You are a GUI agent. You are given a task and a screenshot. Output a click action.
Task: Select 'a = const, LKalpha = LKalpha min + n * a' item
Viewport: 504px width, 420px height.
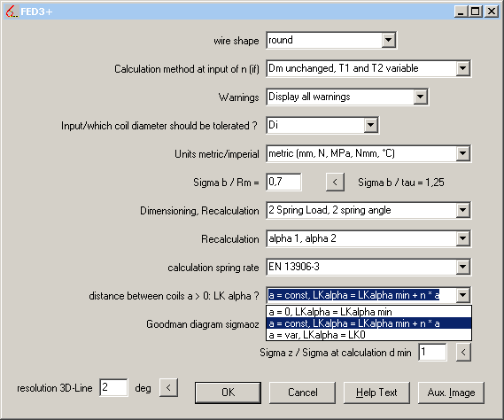click(x=368, y=323)
